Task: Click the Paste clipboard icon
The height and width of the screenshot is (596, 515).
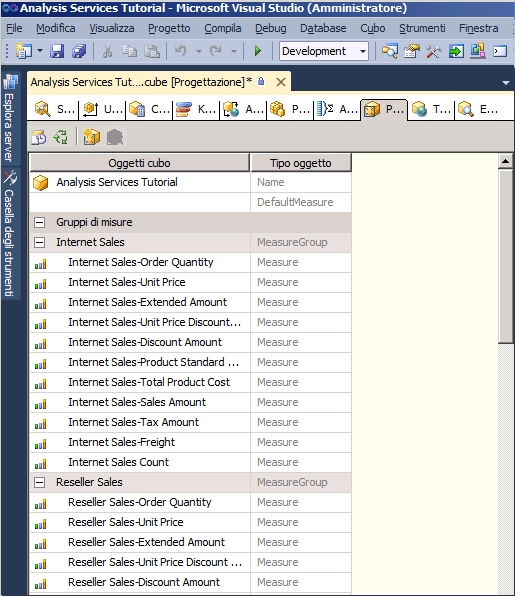Action: point(152,51)
